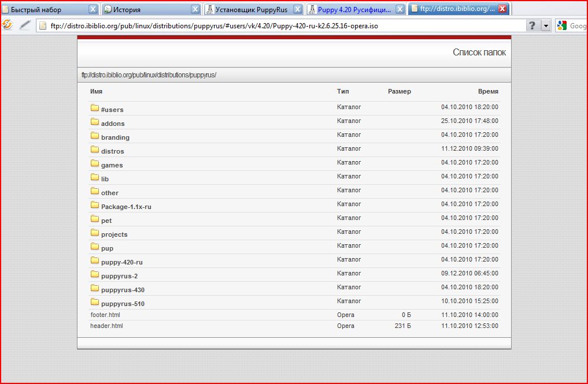Close the Установщик PuppyRus tab
The height and width of the screenshot is (384, 588).
click(298, 9)
